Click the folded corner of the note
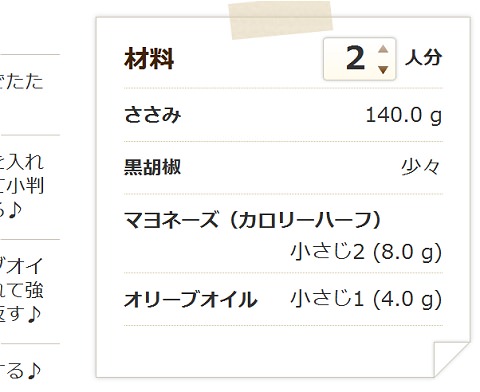Image resolution: width=480 pixels, height=392 pixels. 452,360
